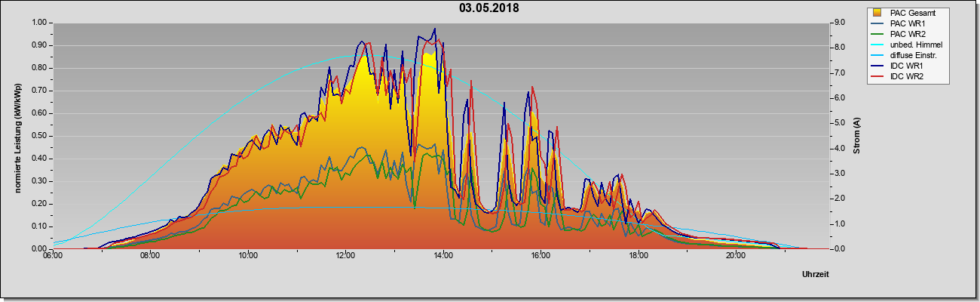Click the chart title 03.05.2018

click(x=489, y=8)
